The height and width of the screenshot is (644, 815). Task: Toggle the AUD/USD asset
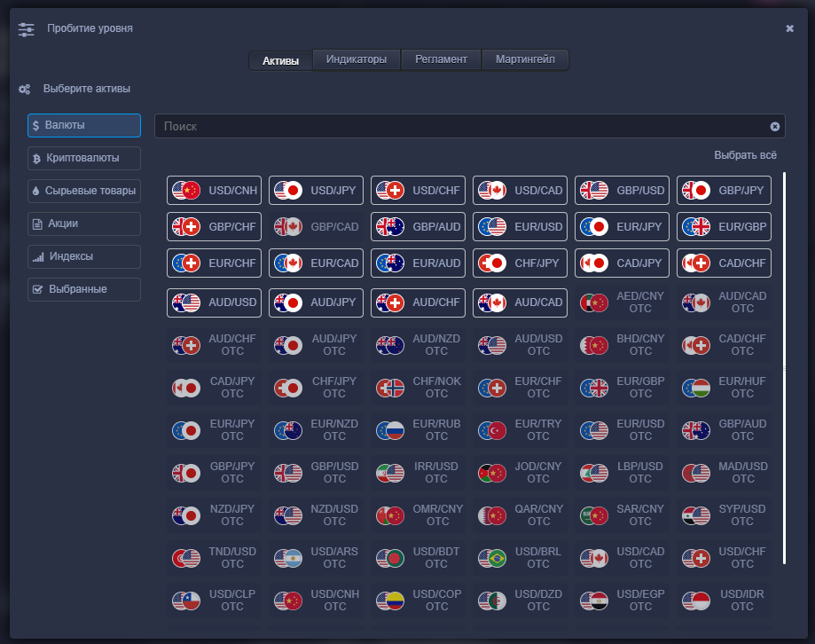(214, 302)
